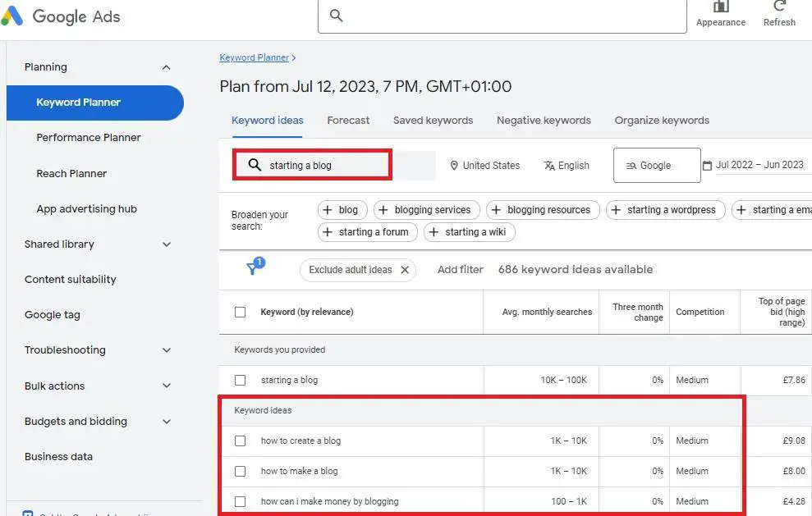Expand Budgets and bidding section
The height and width of the screenshot is (516, 812).
[166, 422]
